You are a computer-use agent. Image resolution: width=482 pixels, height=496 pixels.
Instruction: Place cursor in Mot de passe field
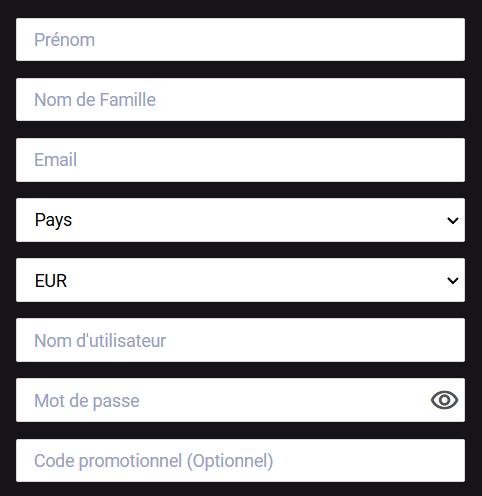click(240, 400)
